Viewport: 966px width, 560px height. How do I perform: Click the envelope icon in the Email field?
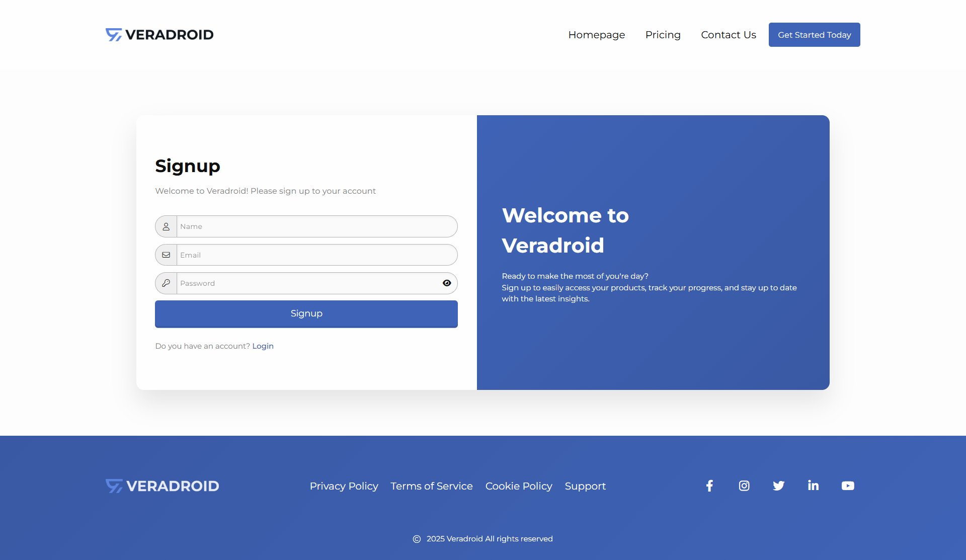[166, 255]
